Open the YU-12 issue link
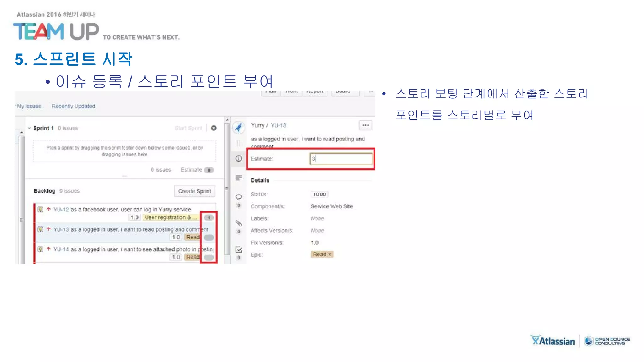 61,209
